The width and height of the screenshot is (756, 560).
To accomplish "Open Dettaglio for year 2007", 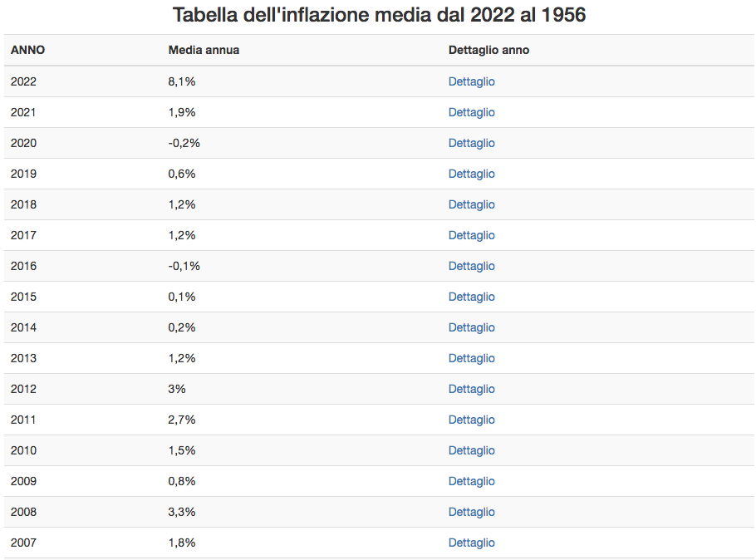I will click(x=472, y=543).
